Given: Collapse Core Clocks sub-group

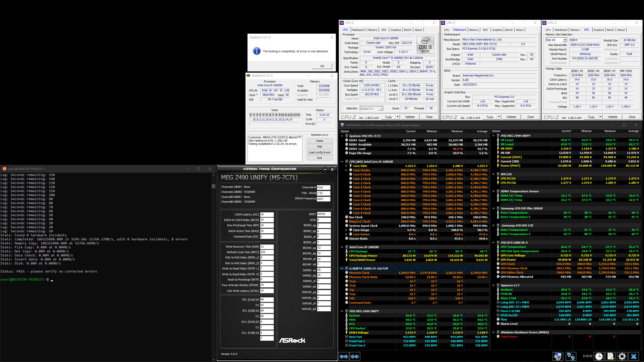Looking at the screenshot, I should (346, 170).
